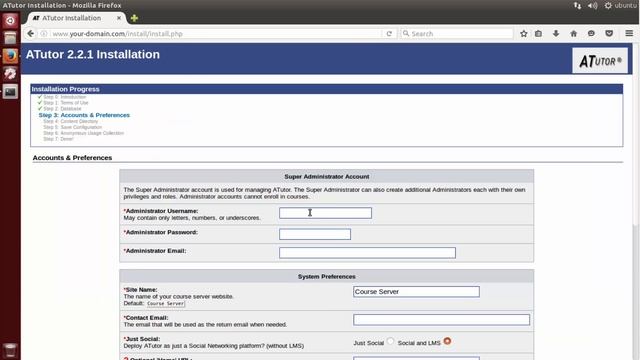This screenshot has height=360, width=640.
Task: Click the Firefox Search box
Action: click(457, 34)
